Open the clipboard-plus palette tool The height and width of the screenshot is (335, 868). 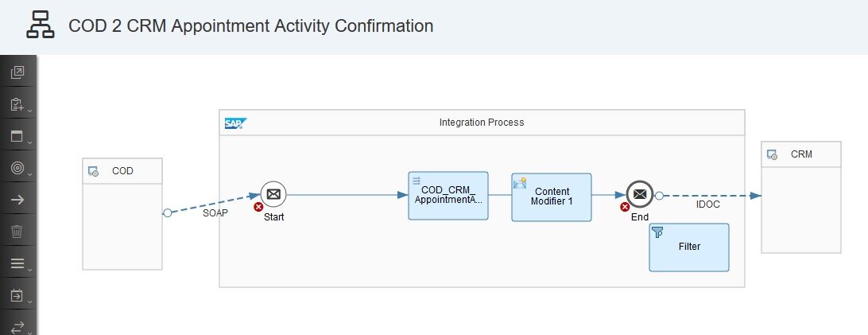[17, 104]
